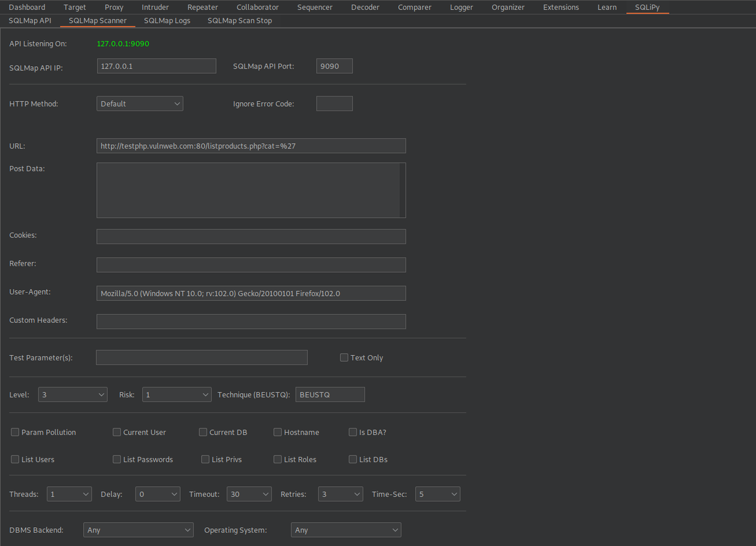This screenshot has height=546, width=756.
Task: Focus the Custom Headers field
Action: 251,322
